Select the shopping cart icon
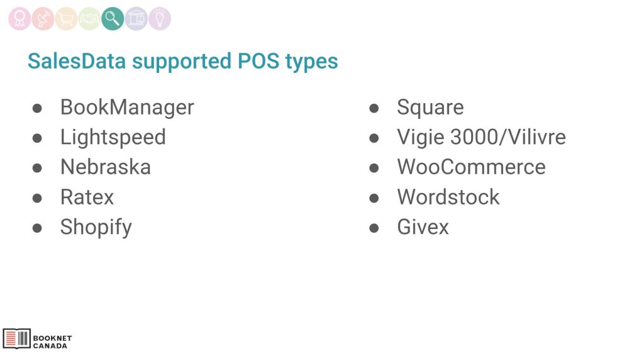644x363 pixels. point(66,19)
